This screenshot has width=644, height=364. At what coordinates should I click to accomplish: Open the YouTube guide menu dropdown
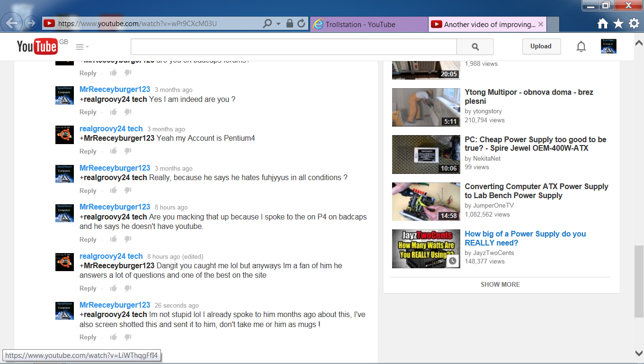tap(82, 47)
